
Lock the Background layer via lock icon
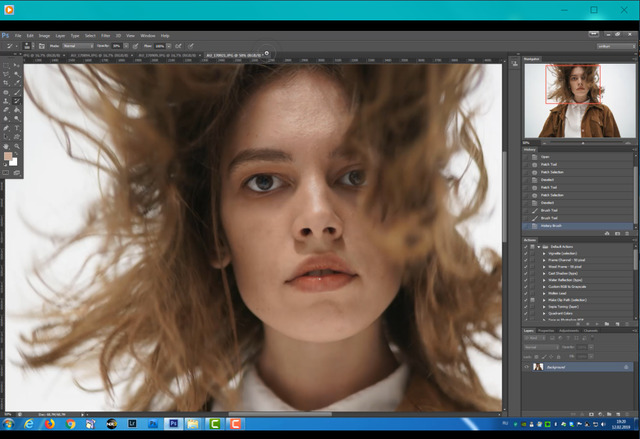pyautogui.click(x=626, y=368)
